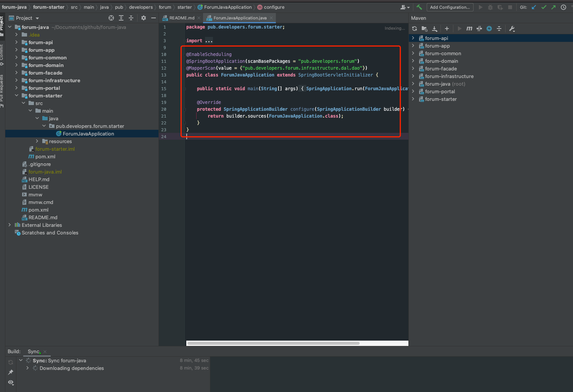The width and height of the screenshot is (573, 392).
Task: Click Git Commit green checkmark
Action: point(544,7)
